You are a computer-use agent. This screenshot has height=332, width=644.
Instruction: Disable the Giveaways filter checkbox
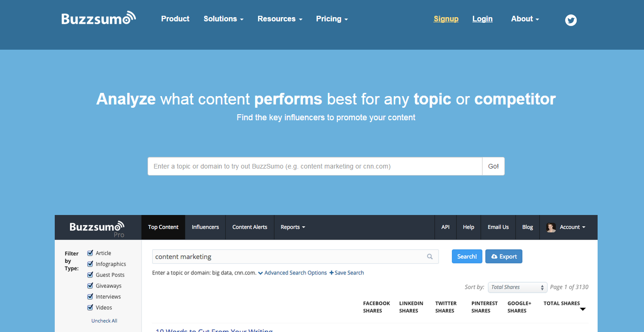coord(90,286)
